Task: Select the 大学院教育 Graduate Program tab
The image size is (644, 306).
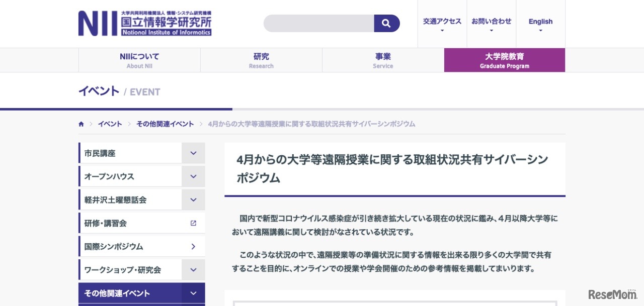Action: click(x=504, y=60)
